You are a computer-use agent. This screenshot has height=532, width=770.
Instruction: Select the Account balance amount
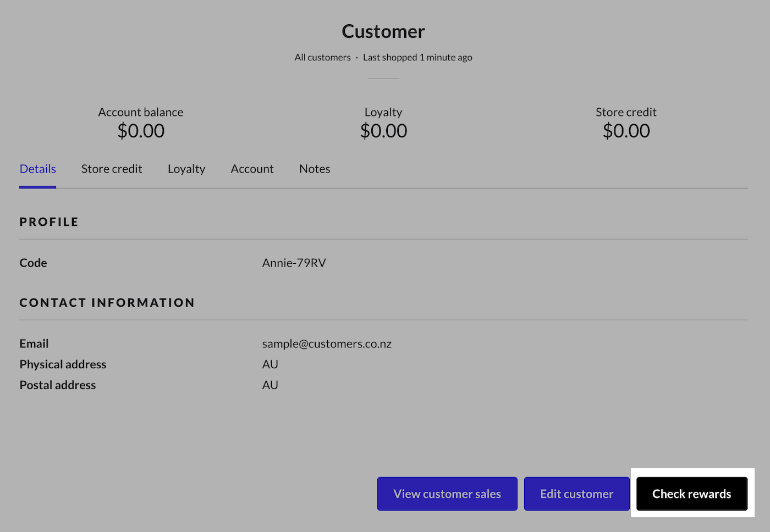click(140, 131)
